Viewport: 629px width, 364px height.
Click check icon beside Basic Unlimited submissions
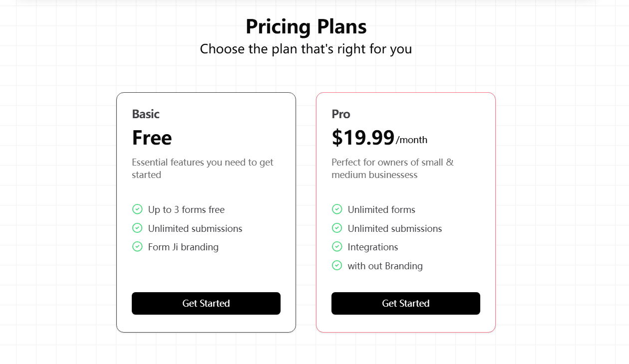[x=137, y=228]
